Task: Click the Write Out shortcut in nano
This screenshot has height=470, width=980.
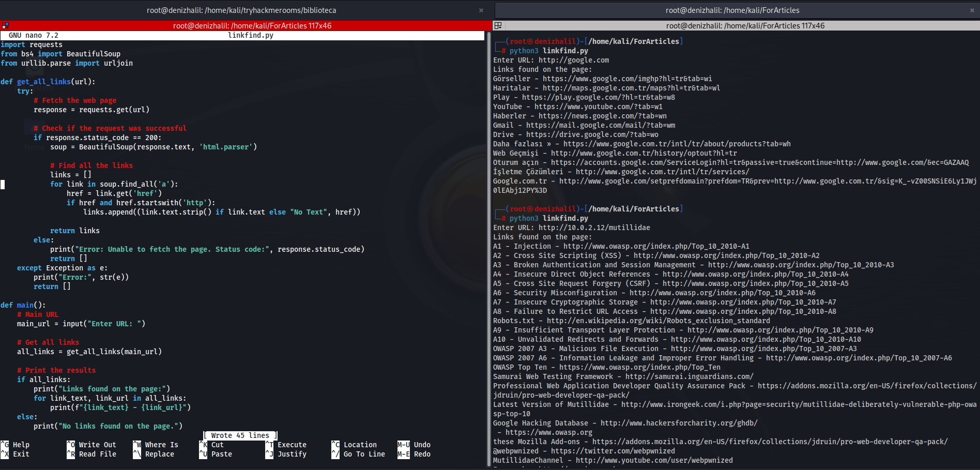Action: (97, 445)
